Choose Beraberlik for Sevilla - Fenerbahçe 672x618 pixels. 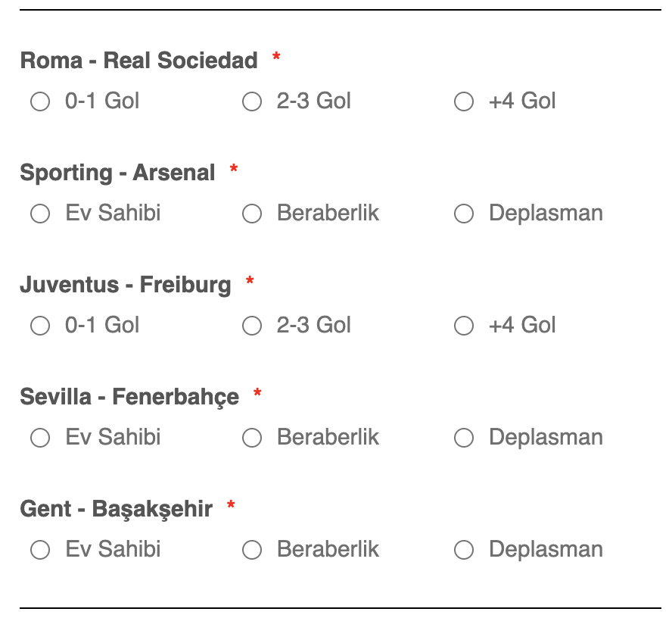252,438
